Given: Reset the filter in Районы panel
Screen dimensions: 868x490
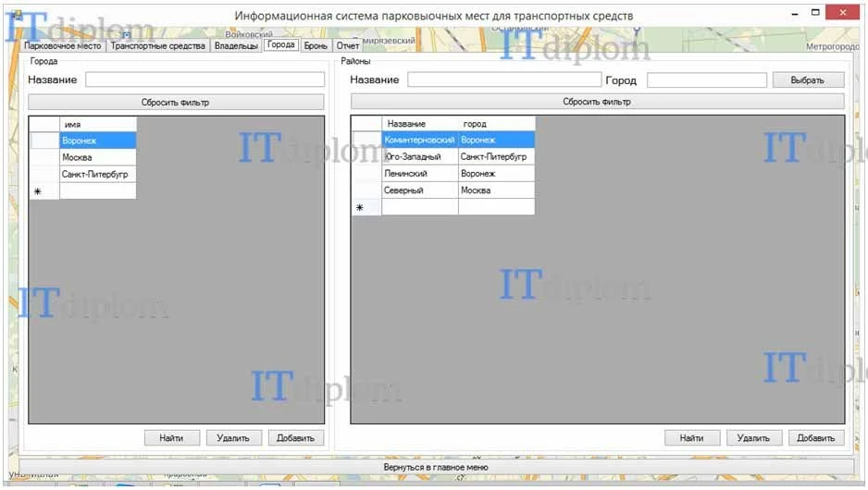Looking at the screenshot, I should pyautogui.click(x=597, y=102).
